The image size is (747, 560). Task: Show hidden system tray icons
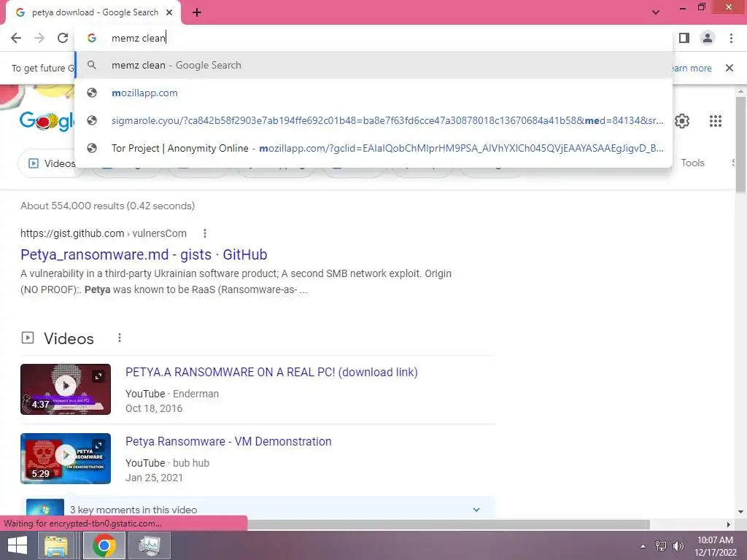(643, 546)
